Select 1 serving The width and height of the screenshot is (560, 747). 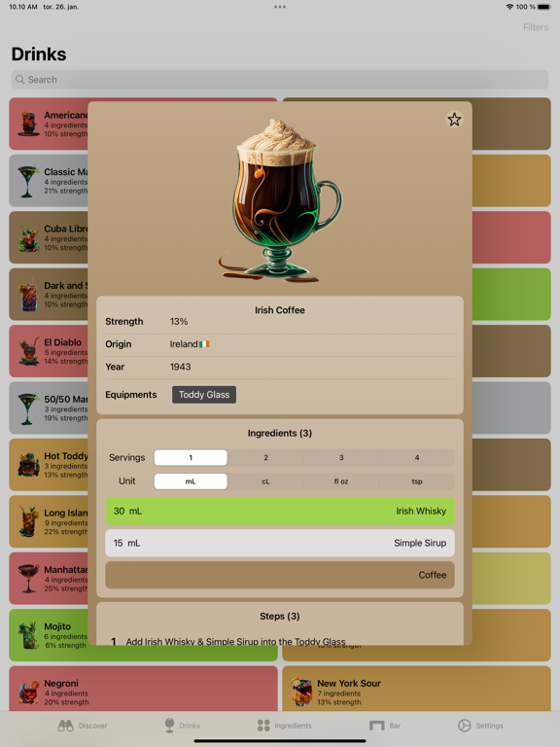point(191,457)
